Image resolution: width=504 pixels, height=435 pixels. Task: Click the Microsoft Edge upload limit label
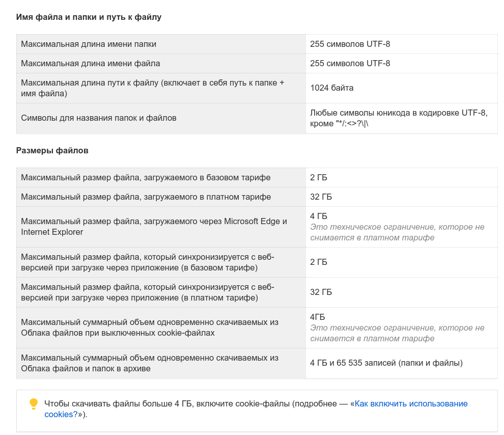(x=154, y=227)
